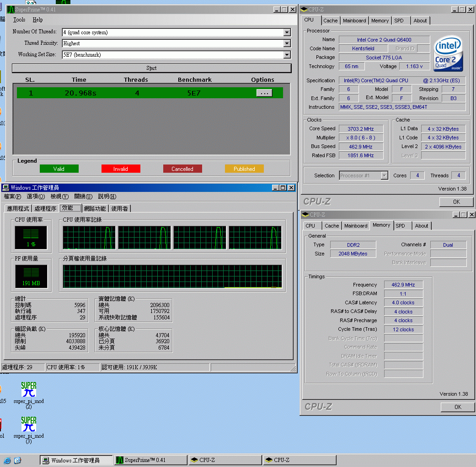The width and height of the screenshot is (476, 467).
Task: Click CAS# Latency value 4.0 clocks
Action: 403,302
